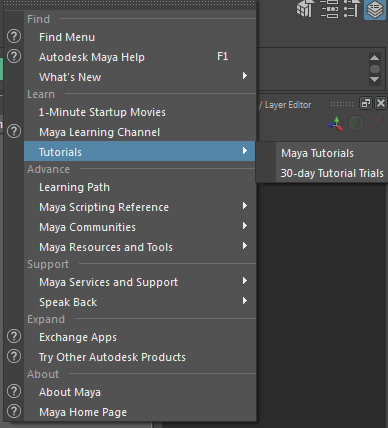The height and width of the screenshot is (428, 388).
Task: Click the F1 shortcut label
Action: 223,56
